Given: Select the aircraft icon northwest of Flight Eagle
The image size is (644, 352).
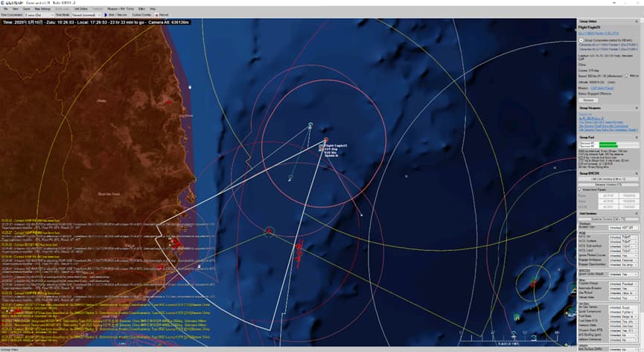Looking at the screenshot, I should coord(310,125).
